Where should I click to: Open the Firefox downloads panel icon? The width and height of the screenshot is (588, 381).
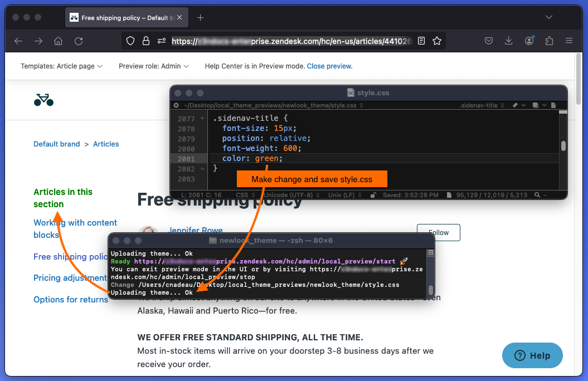coord(508,40)
